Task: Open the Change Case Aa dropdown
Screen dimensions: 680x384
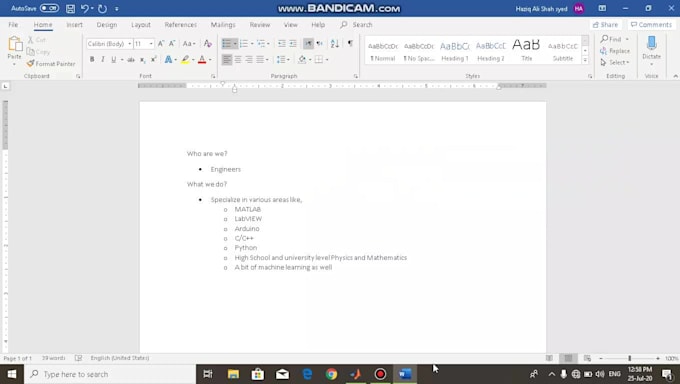Action: [x=189, y=43]
